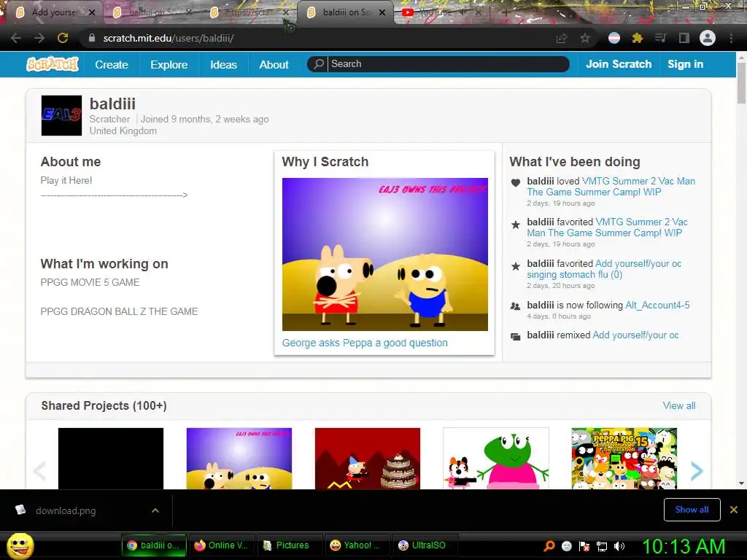Click the volume speaker tray icon
This screenshot has width=747, height=560.
coord(619,546)
